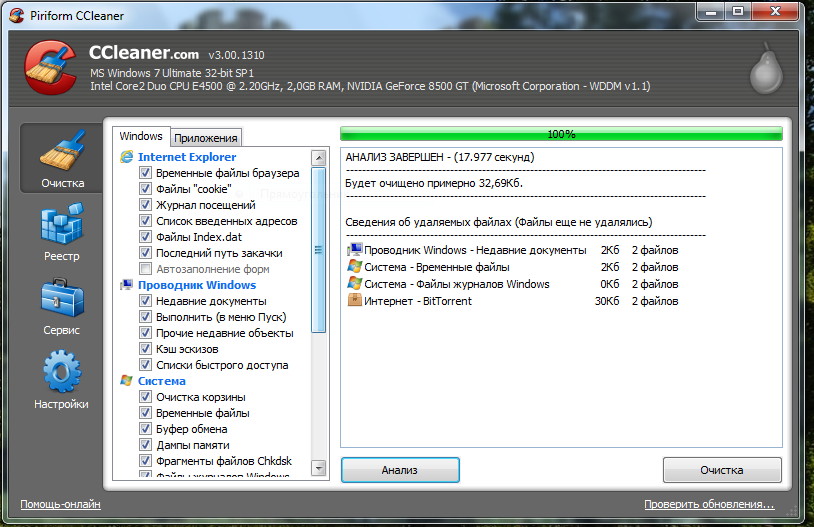Toggle Недавние документы checkbox
This screenshot has width=814, height=527.
click(x=145, y=301)
